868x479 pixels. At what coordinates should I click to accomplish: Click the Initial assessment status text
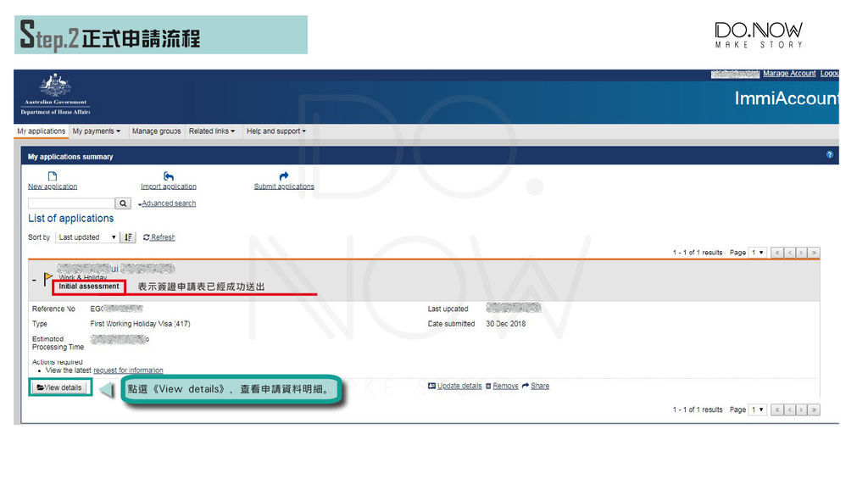tap(88, 287)
